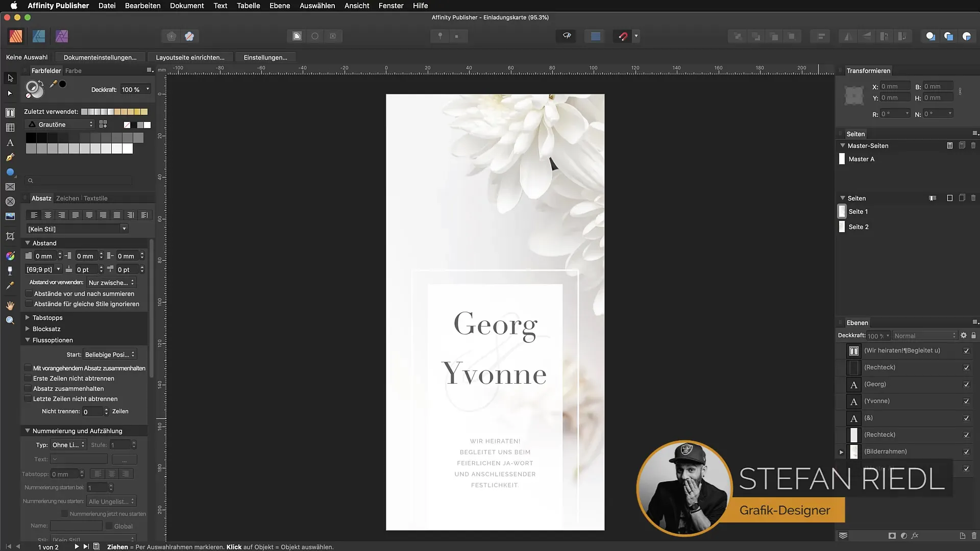Select the Pen tool
Viewport: 980px width, 551px height.
pos(10,158)
